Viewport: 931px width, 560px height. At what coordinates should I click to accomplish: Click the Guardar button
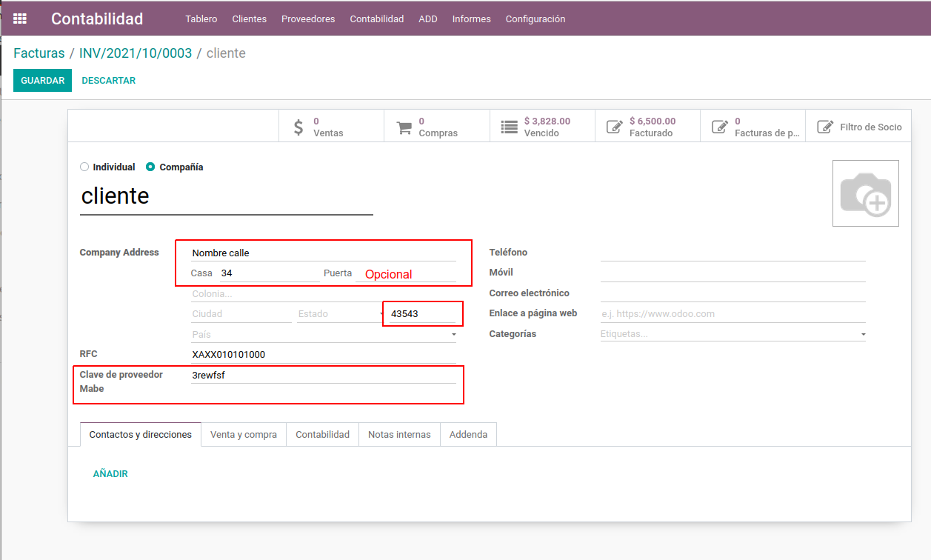pyautogui.click(x=42, y=81)
